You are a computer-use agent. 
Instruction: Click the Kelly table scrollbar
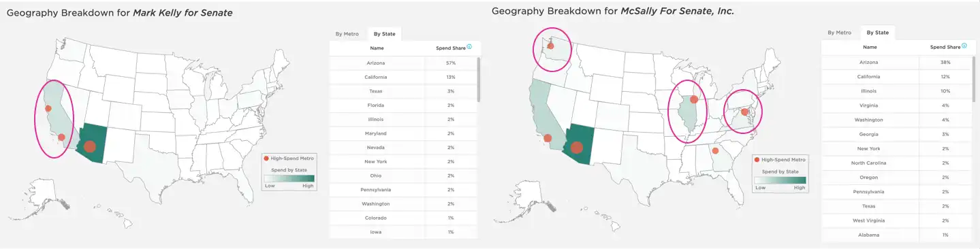[x=478, y=78]
